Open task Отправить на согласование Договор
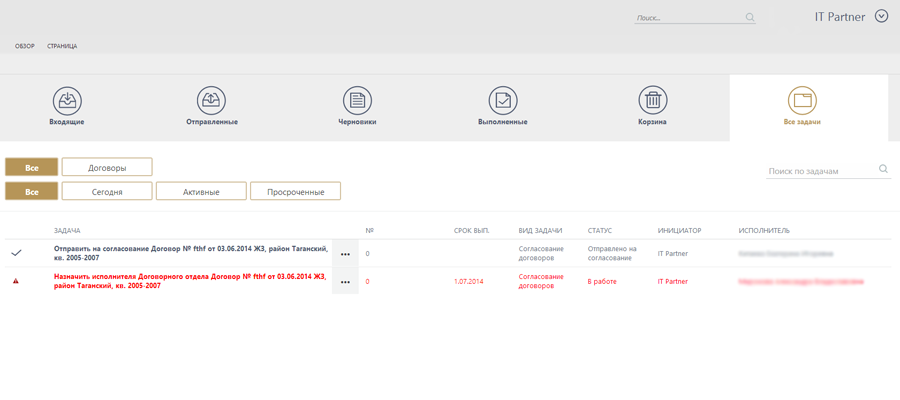Screen dimensions: 900x400 pyautogui.click(x=191, y=253)
